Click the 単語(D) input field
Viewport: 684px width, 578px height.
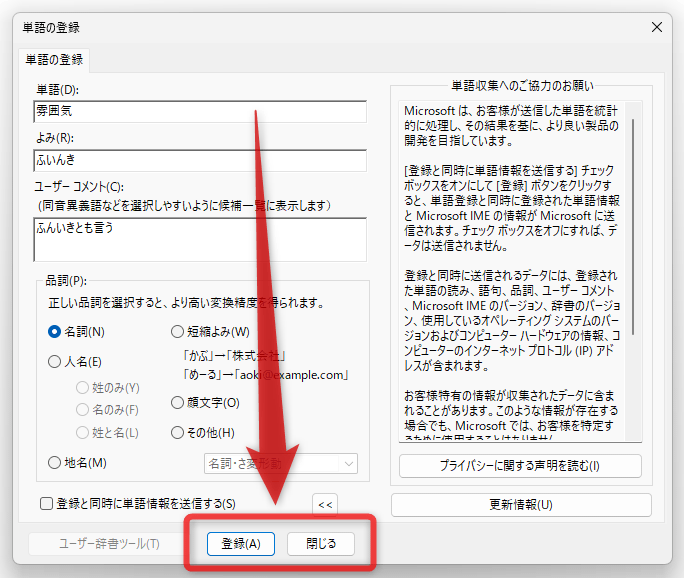(x=200, y=112)
